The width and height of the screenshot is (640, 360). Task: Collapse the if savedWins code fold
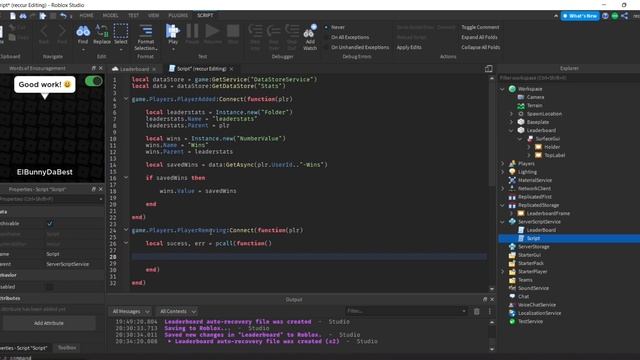[126, 178]
